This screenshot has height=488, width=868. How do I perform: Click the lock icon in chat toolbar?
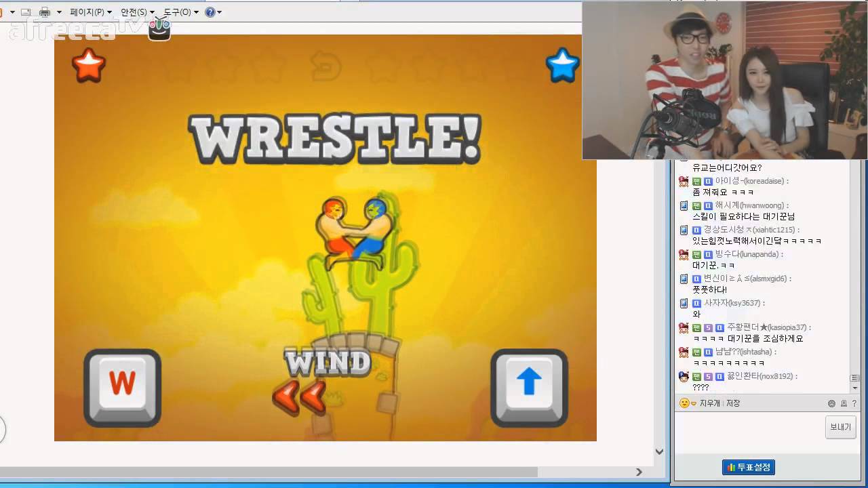point(844,403)
